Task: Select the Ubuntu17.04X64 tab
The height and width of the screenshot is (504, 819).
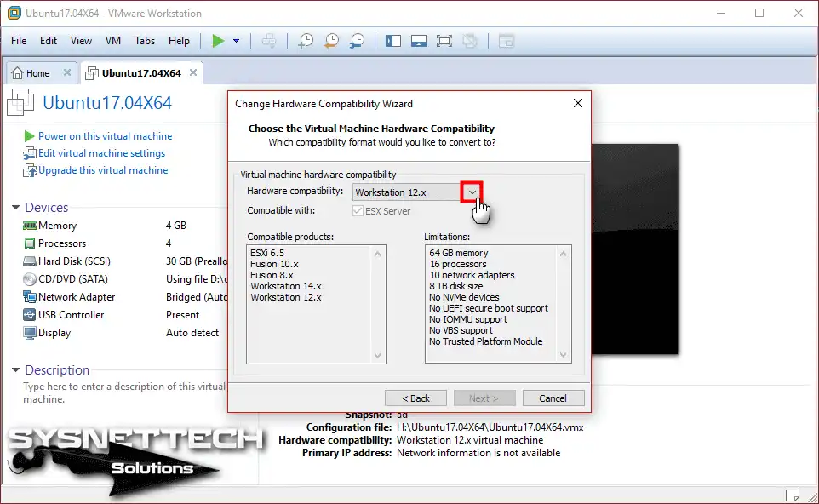Action: click(141, 73)
